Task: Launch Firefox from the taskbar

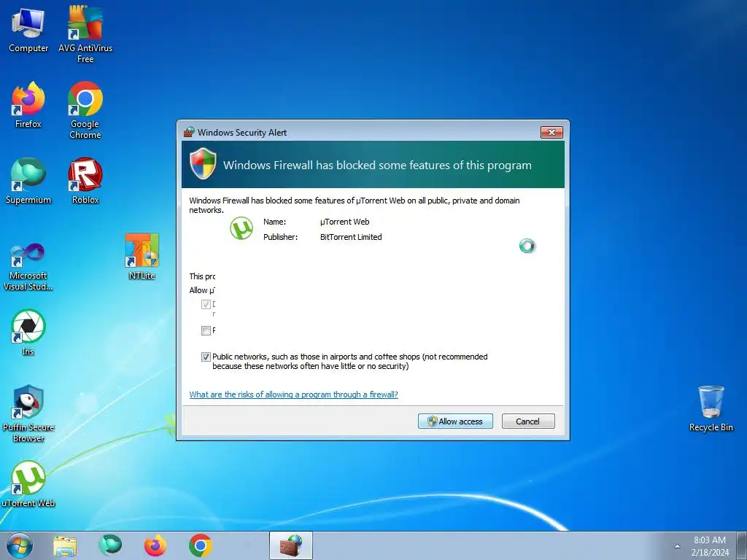Action: (155, 545)
